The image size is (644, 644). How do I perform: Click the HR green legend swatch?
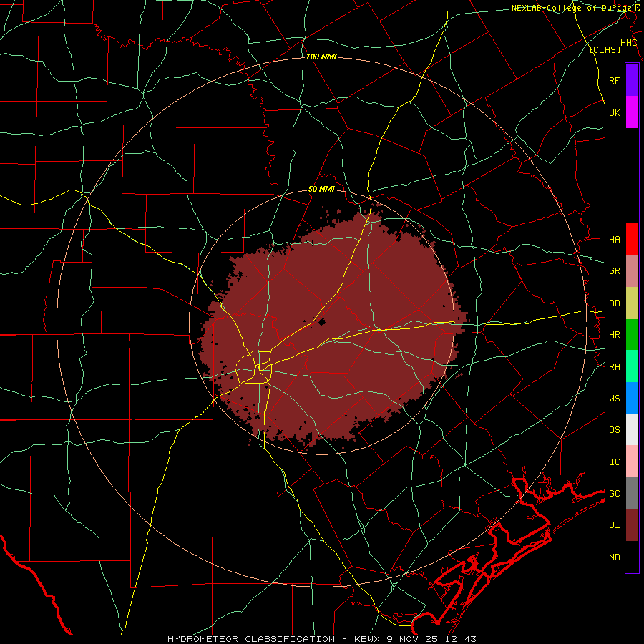632,335
